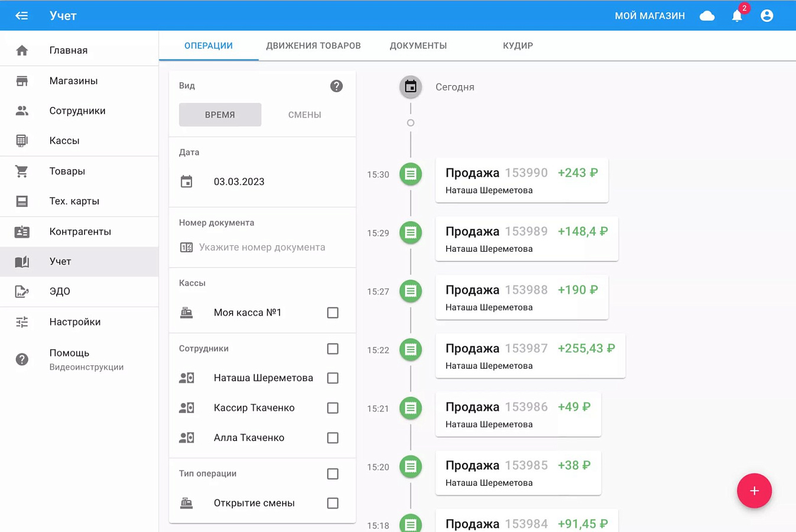Screen dimensions: 796x532
Task: Click receipt icon for the 15:27 sale
Action: click(411, 291)
